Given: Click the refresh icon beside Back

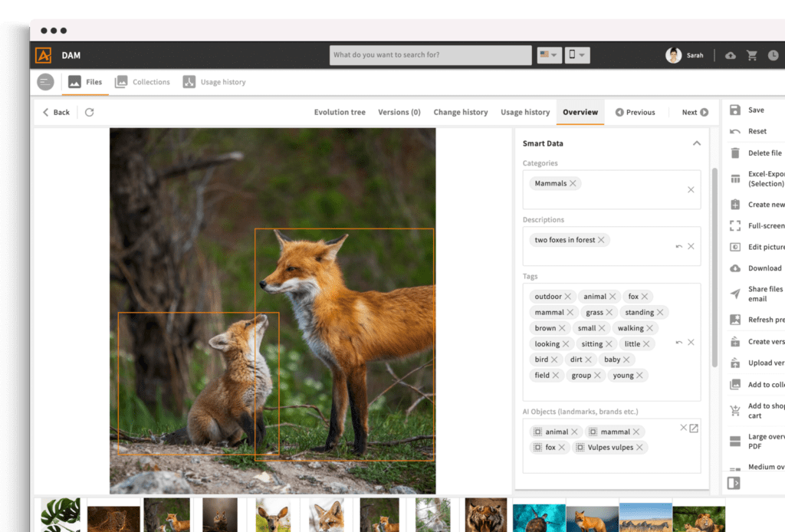Looking at the screenshot, I should pyautogui.click(x=89, y=112).
